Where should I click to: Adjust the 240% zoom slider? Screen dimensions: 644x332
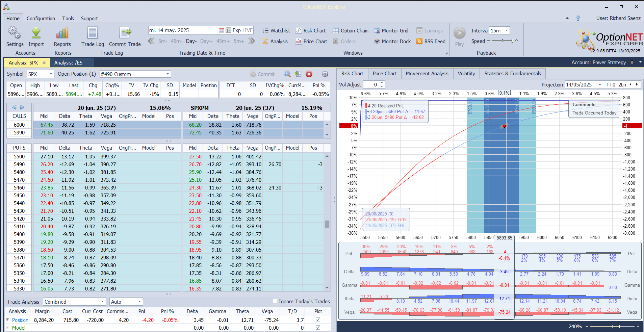612,327
